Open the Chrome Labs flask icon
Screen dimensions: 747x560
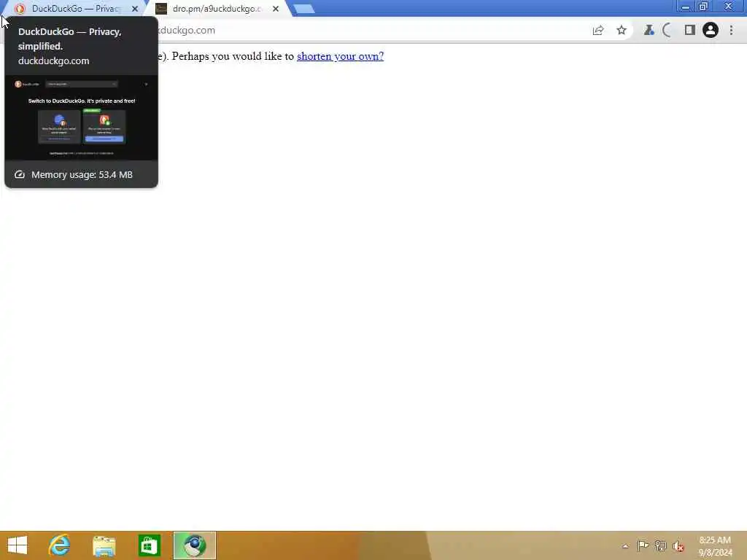click(x=649, y=31)
